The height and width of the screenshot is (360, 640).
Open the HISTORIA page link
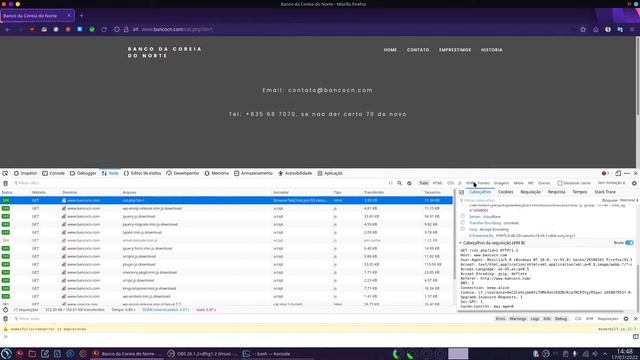coord(492,50)
